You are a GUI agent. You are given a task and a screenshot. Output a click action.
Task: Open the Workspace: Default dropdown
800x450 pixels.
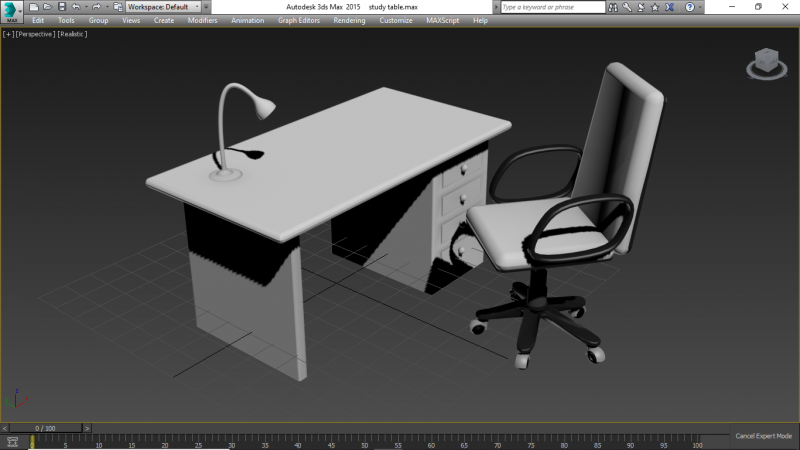(x=163, y=7)
